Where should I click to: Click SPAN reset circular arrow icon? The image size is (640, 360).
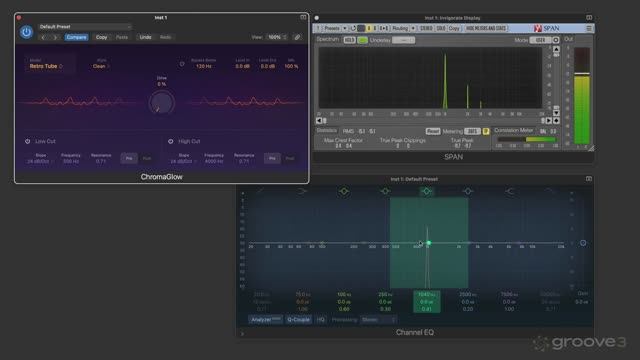(353, 28)
